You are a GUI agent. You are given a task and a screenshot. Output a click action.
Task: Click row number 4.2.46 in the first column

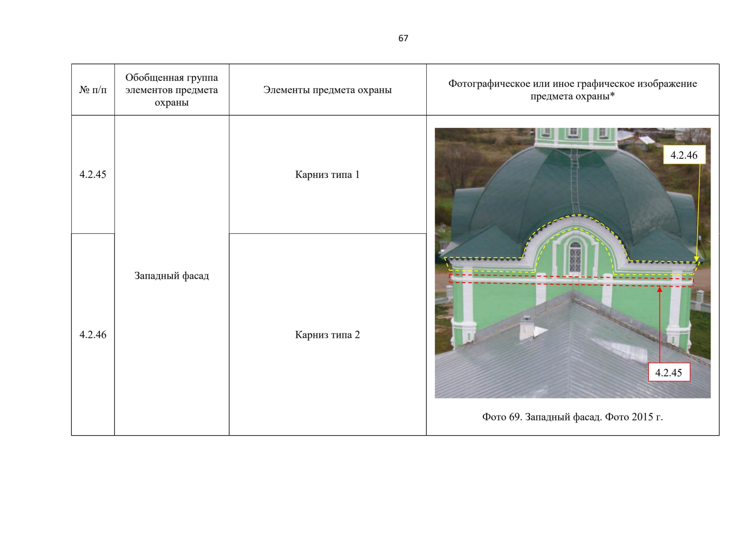tap(93, 335)
